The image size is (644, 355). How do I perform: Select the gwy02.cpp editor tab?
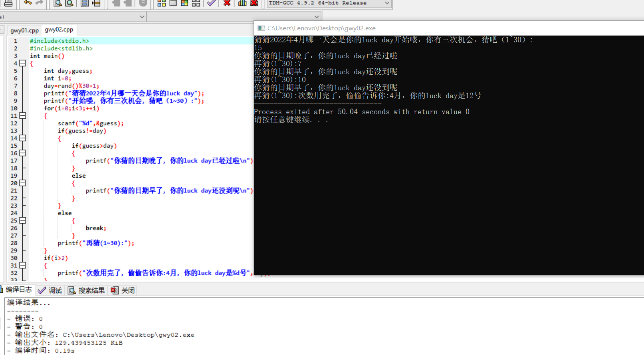[x=59, y=30]
